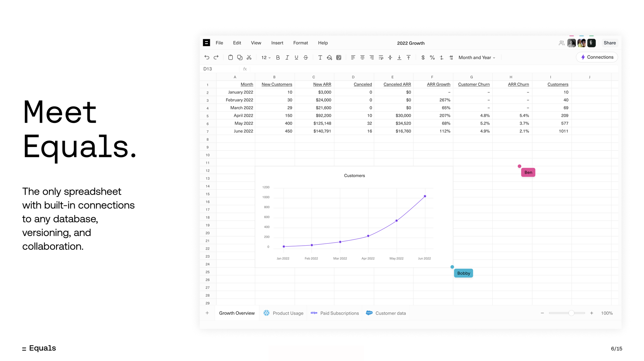This screenshot has height=361, width=644.
Task: Click the text wrap icon
Action: [x=381, y=57]
